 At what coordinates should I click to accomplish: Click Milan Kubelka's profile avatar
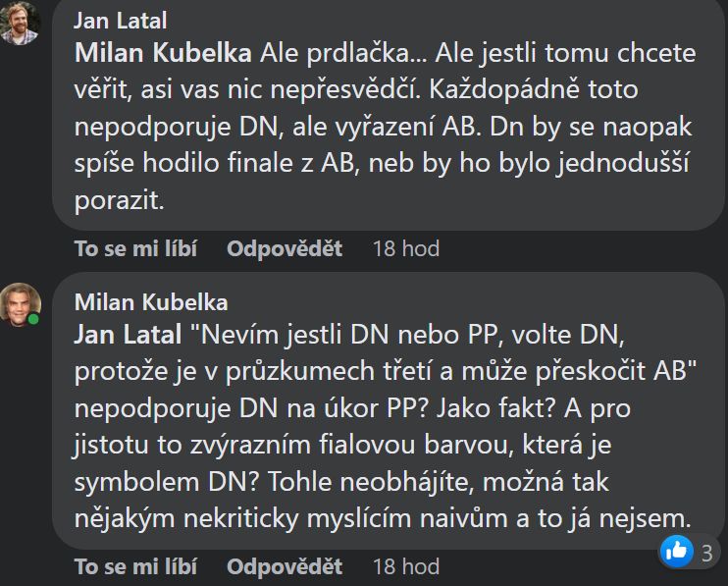[x=20, y=303]
